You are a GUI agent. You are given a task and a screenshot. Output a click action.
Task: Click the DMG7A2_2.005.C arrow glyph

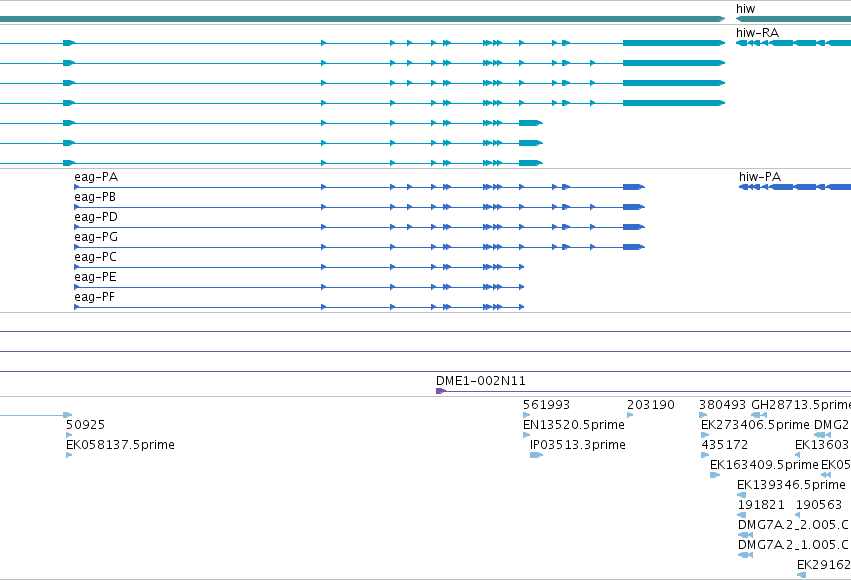click(746, 535)
